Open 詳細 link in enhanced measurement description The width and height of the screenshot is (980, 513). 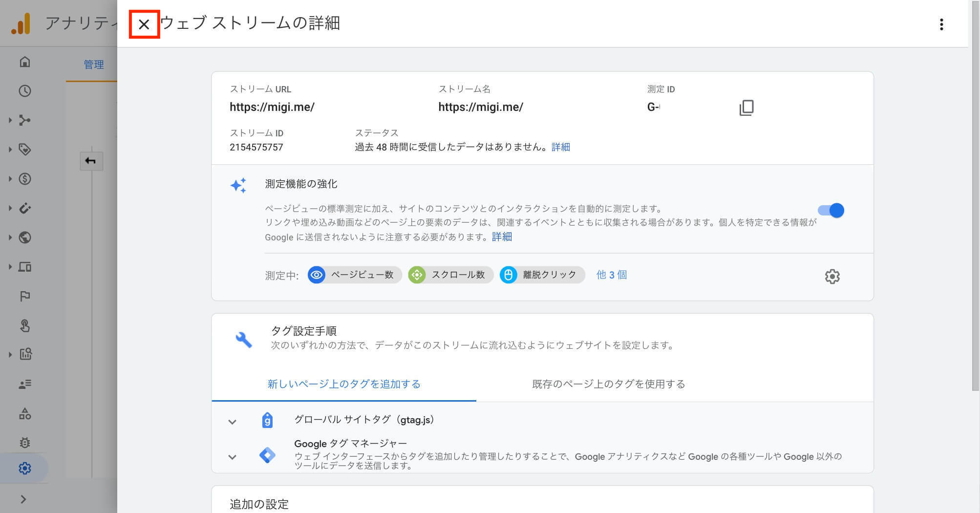pyautogui.click(x=502, y=237)
